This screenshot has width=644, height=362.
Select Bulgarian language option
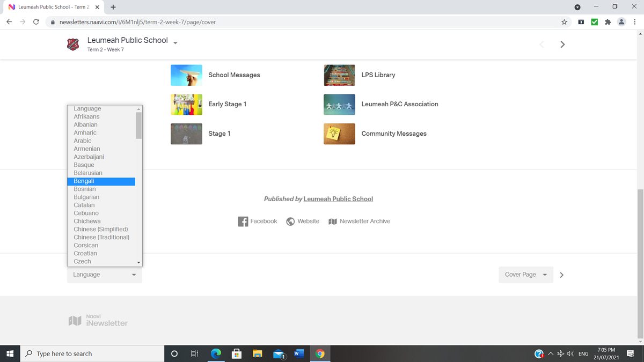point(101,197)
